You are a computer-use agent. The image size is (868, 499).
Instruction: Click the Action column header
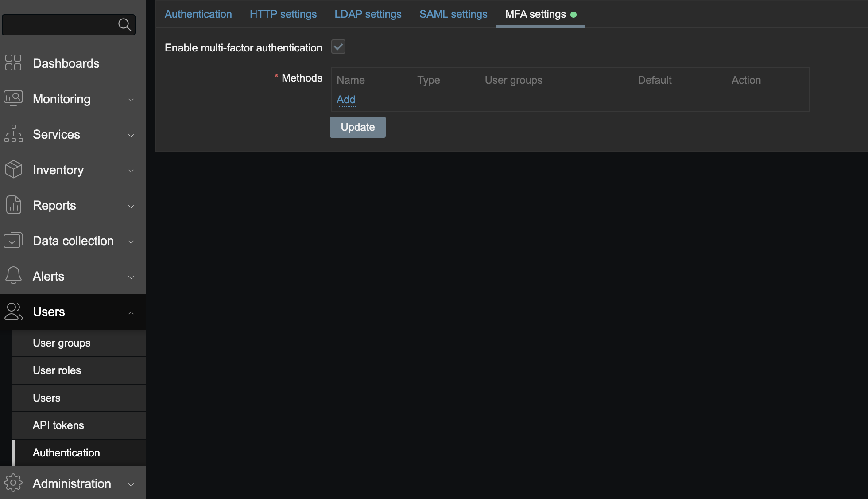(746, 80)
